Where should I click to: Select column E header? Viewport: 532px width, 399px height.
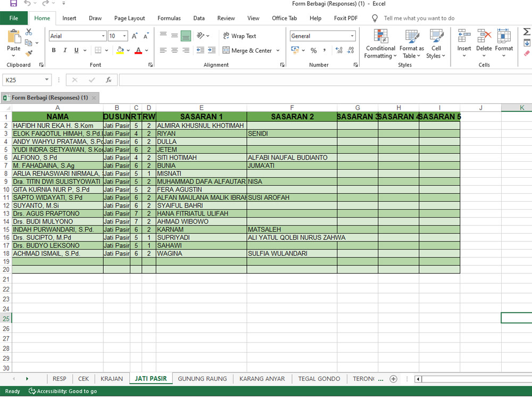tap(201, 107)
